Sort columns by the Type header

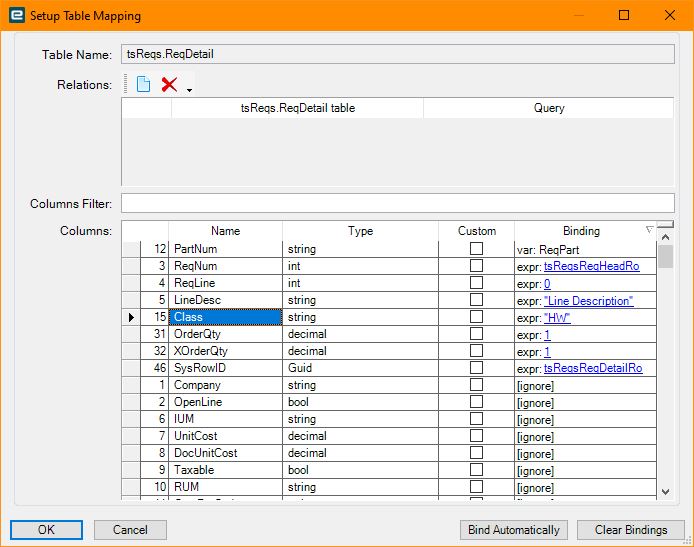360,231
